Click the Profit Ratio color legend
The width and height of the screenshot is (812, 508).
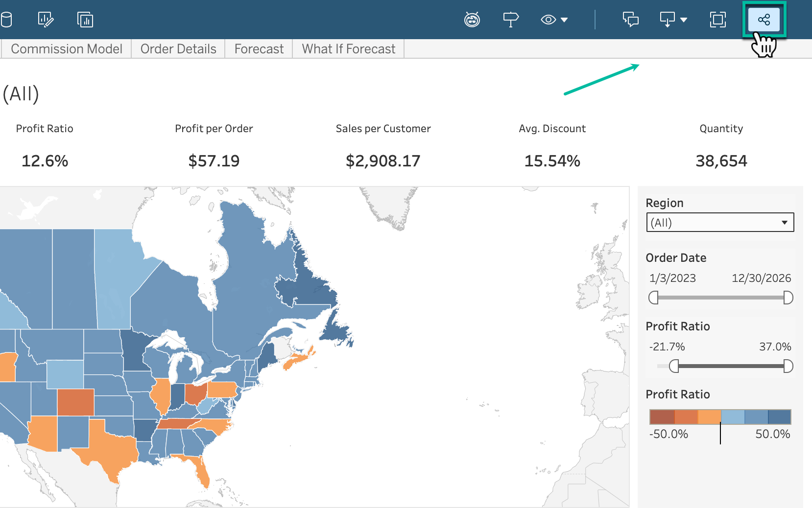click(720, 417)
